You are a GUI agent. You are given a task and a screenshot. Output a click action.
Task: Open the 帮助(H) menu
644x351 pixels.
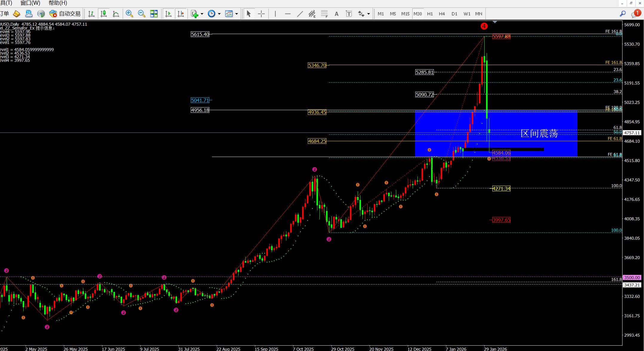58,3
